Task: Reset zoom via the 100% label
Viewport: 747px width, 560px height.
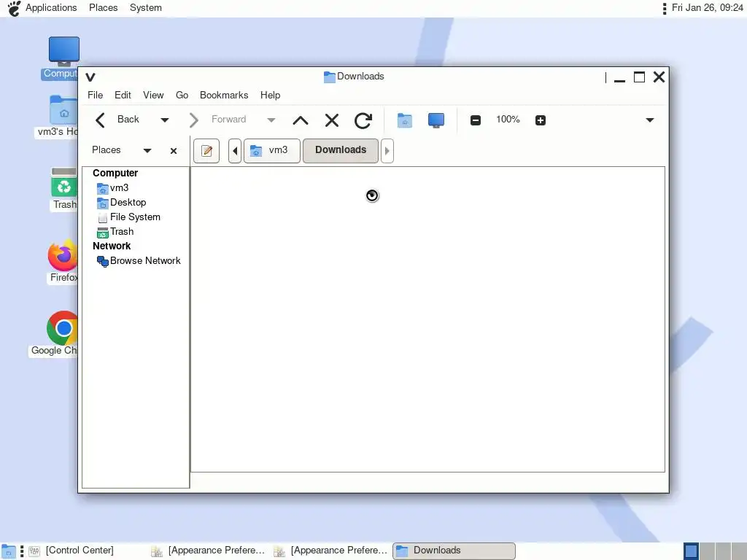Action: click(x=508, y=120)
